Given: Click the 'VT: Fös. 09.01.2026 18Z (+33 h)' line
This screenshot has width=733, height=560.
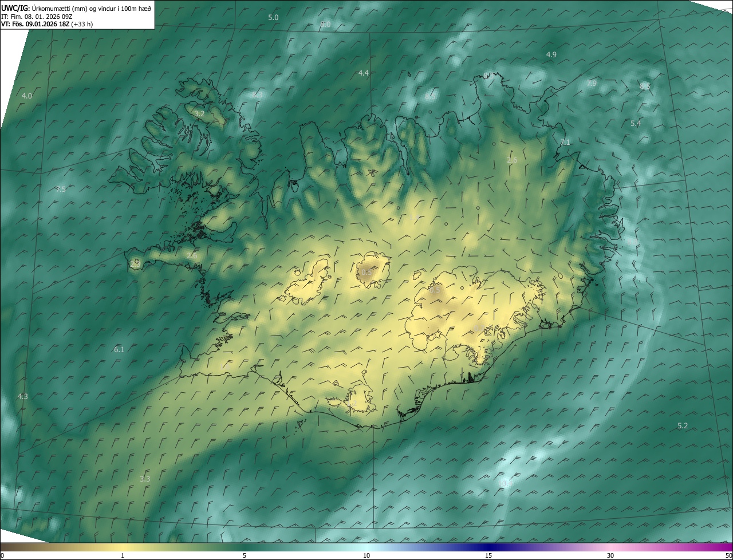Looking at the screenshot, I should pos(47,24).
